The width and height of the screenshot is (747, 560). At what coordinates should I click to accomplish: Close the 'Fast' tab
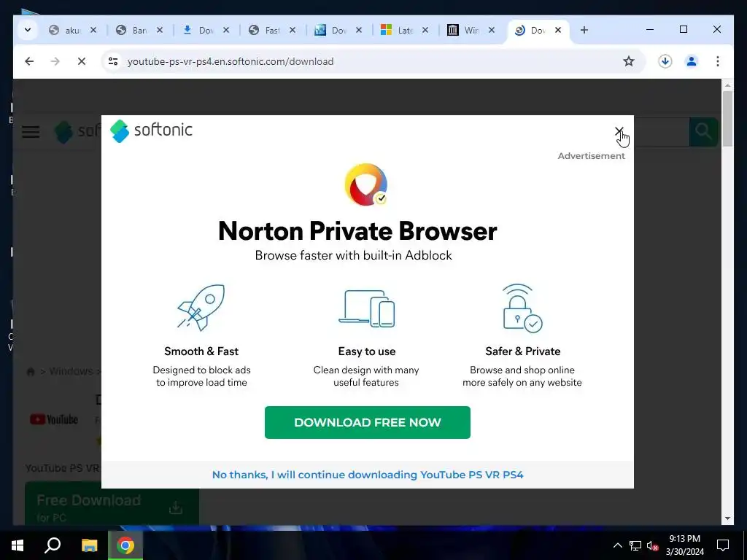pos(293,30)
